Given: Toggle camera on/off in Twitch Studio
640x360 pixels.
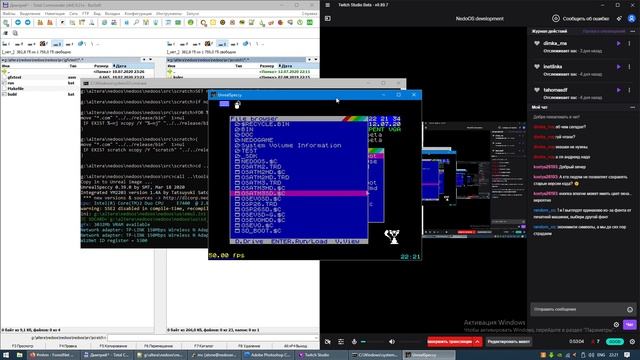Looking at the screenshot, I should (x=328, y=342).
